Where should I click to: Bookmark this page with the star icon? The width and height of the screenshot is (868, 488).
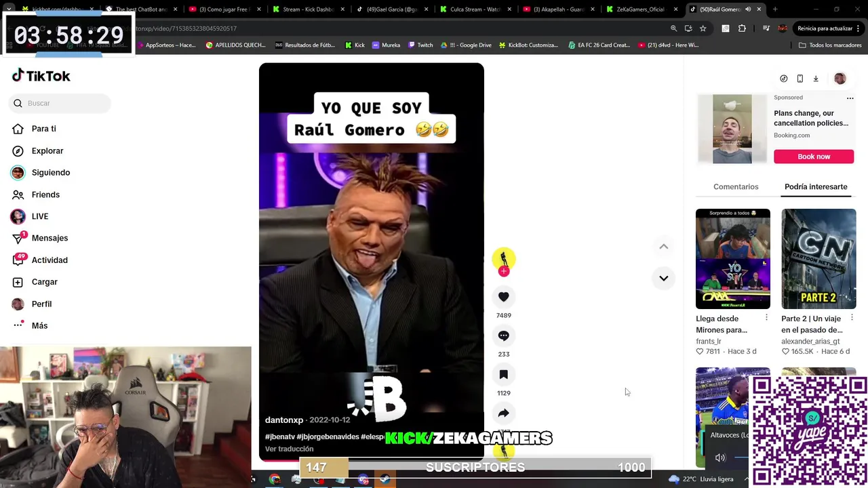tap(703, 28)
